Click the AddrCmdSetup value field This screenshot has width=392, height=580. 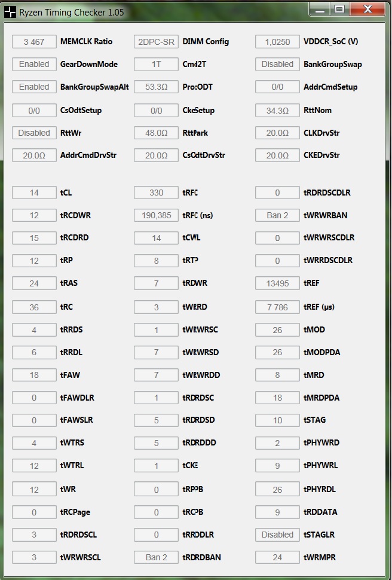(277, 87)
